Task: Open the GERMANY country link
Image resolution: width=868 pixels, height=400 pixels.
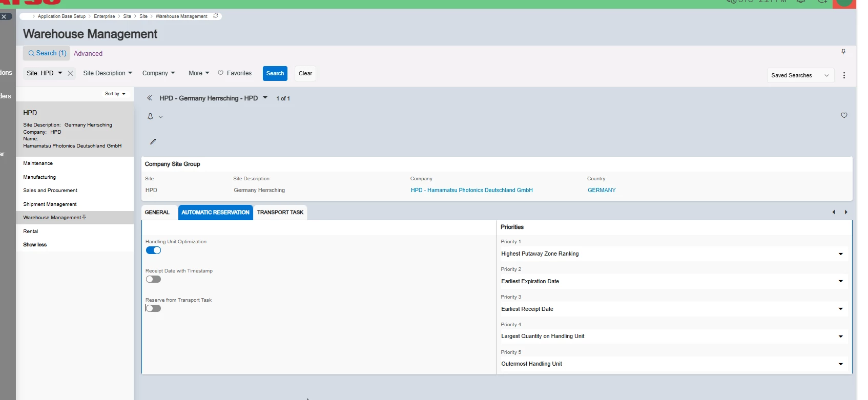Action: (x=602, y=190)
